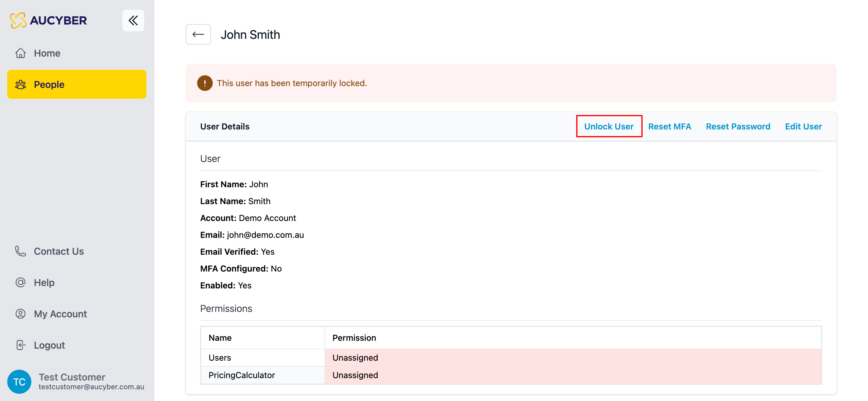Image resolution: width=868 pixels, height=401 pixels.
Task: Select My Account in sidebar
Action: pos(60,314)
